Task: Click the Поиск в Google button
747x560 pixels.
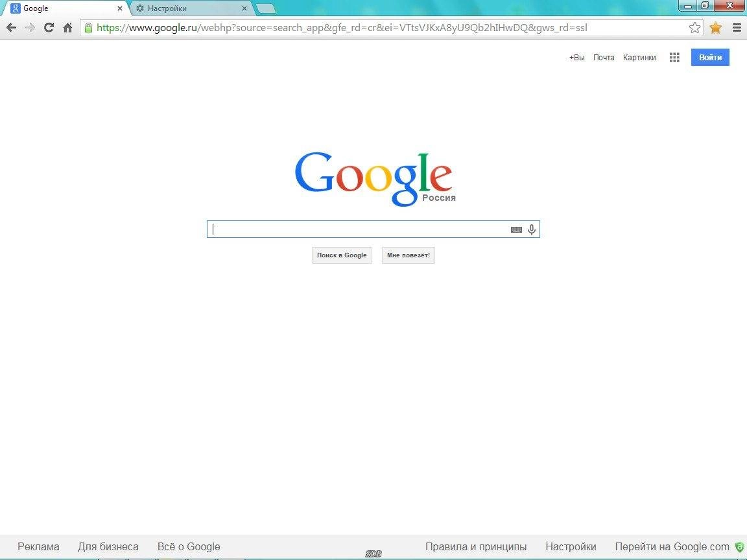Action: click(342, 255)
